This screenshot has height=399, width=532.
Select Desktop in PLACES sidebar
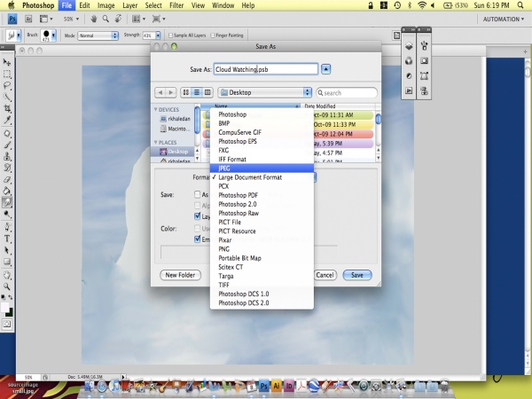tap(173, 152)
